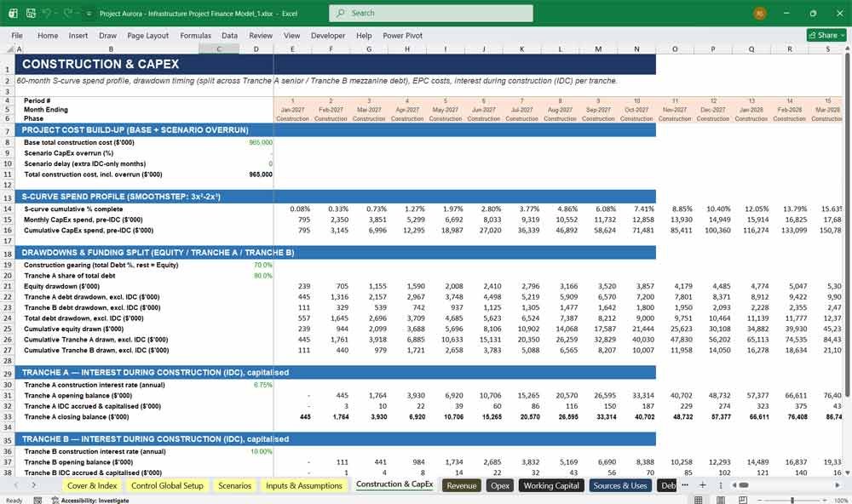Click Accessibility: Investigate in status bar
Image resolution: width=852 pixels, height=504 pixels.
point(90,501)
